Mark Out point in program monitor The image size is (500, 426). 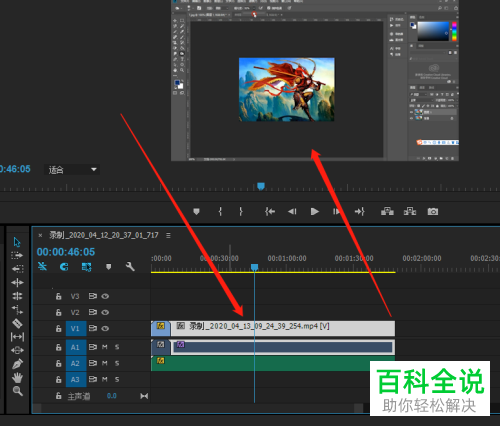point(241,211)
